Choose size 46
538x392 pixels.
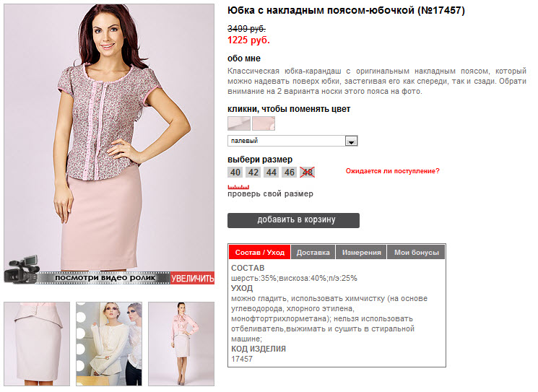[290, 172]
